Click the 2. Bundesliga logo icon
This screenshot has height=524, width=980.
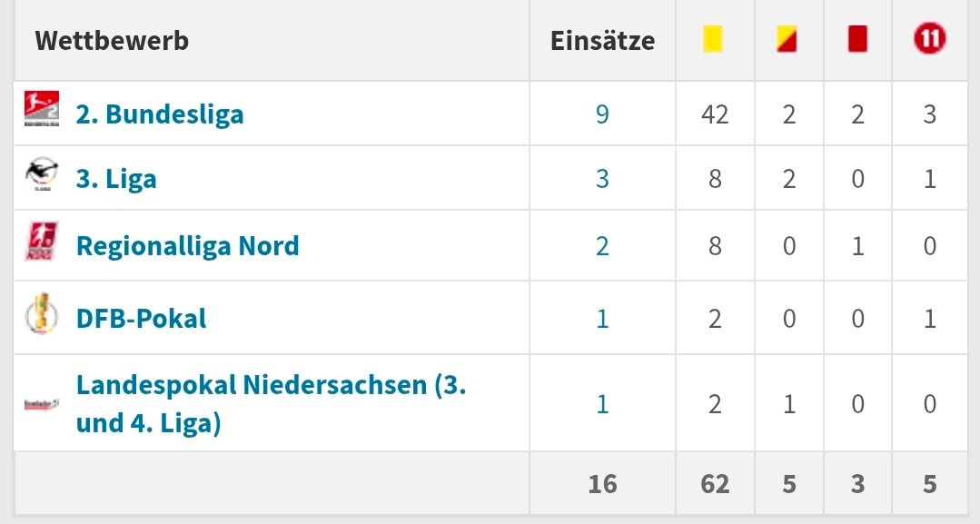coord(41,111)
